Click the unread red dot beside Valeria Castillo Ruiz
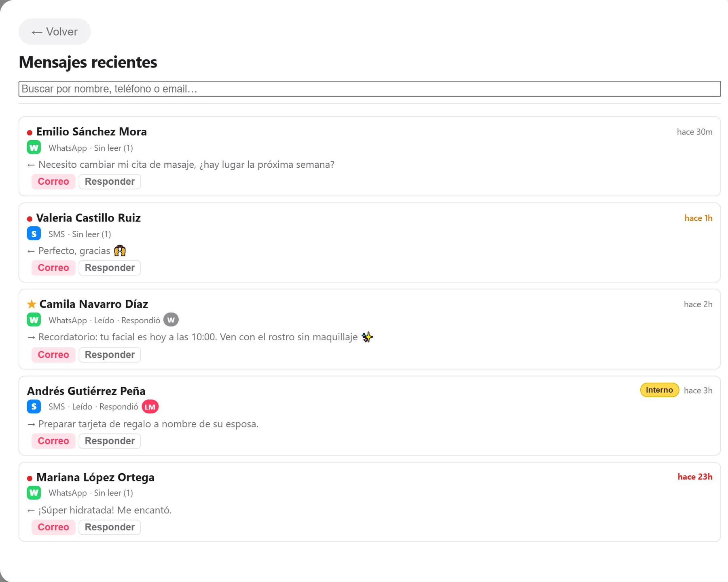This screenshot has width=728, height=582. [30, 219]
